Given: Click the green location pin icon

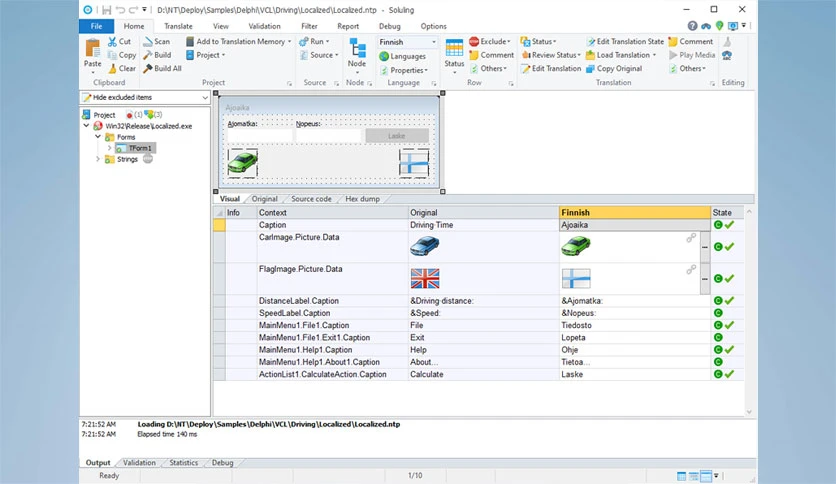Looking at the screenshot, I should [x=719, y=26].
